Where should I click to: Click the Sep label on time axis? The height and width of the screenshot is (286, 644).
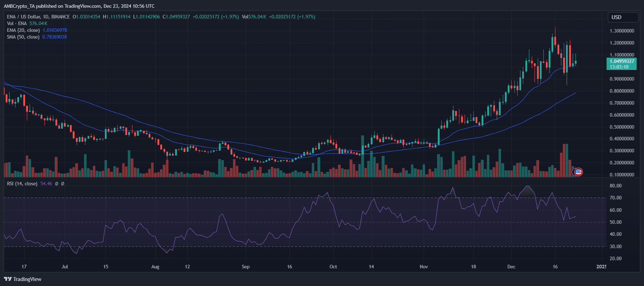(246, 267)
